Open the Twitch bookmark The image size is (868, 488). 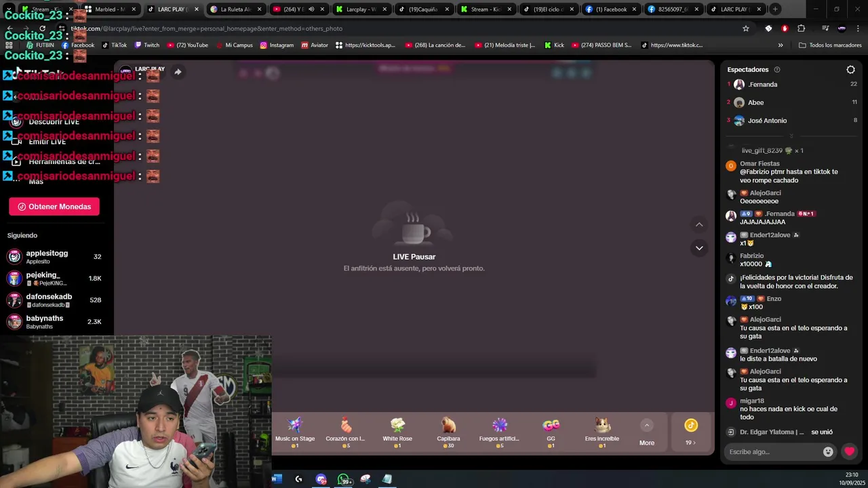coord(147,45)
